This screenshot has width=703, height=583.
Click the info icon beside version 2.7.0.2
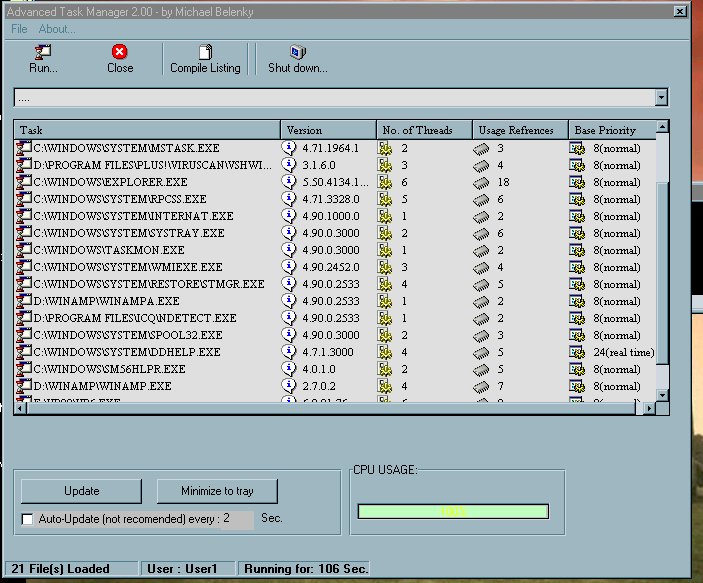pyautogui.click(x=289, y=386)
